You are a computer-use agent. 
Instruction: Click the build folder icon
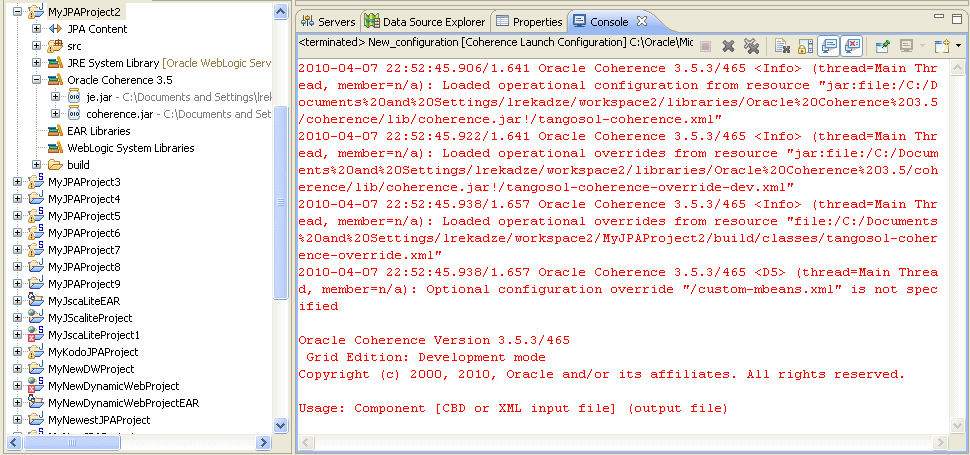point(55,164)
